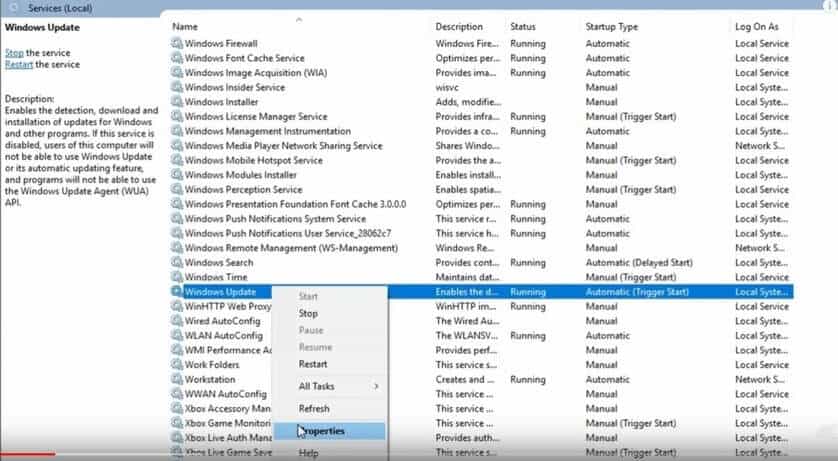Click the Windows Image Acquisition (WIA) gear icon
This screenshot has height=461, width=838.
(x=177, y=72)
